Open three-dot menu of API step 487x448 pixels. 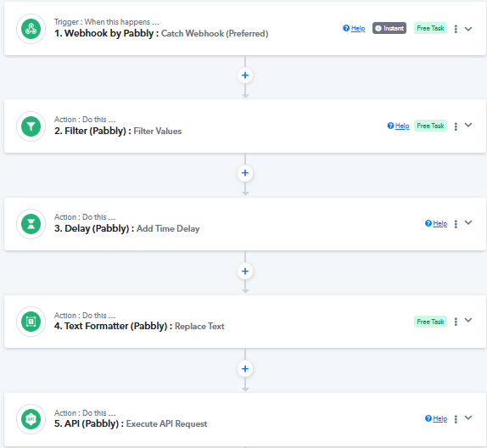[456, 419]
